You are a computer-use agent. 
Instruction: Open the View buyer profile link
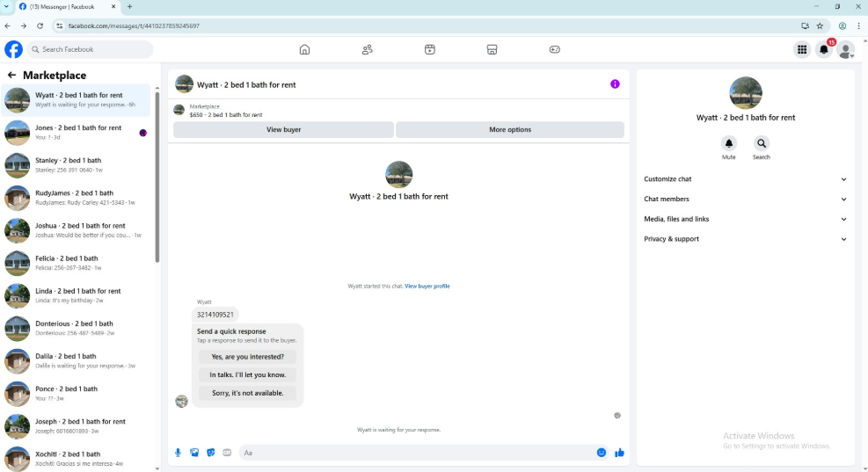(x=427, y=286)
